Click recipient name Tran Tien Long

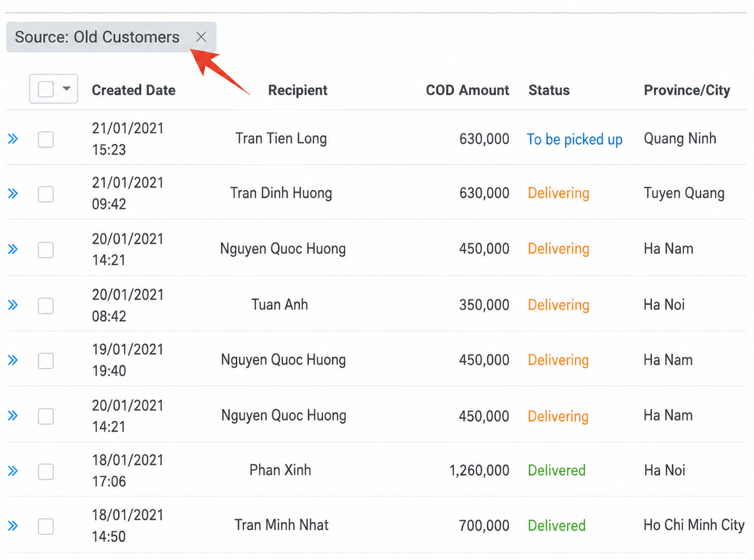point(281,138)
